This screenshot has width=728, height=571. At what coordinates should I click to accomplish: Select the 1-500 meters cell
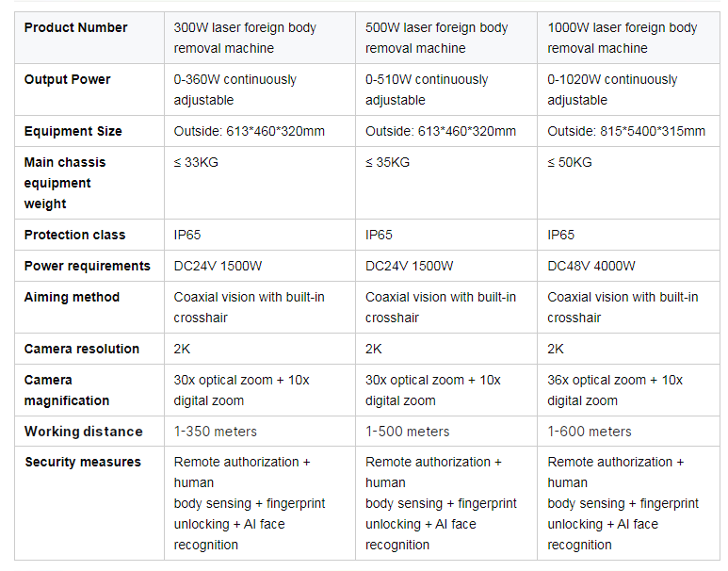[446, 432]
